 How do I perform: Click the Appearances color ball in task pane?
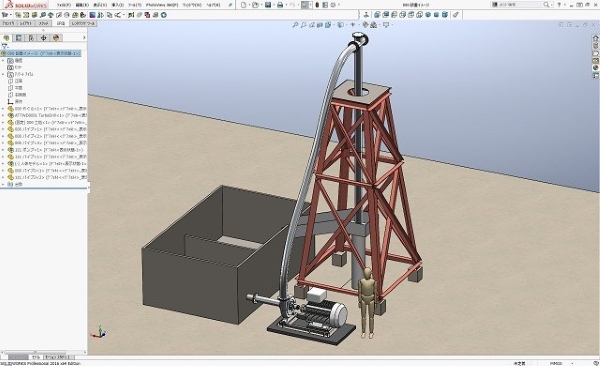point(595,68)
